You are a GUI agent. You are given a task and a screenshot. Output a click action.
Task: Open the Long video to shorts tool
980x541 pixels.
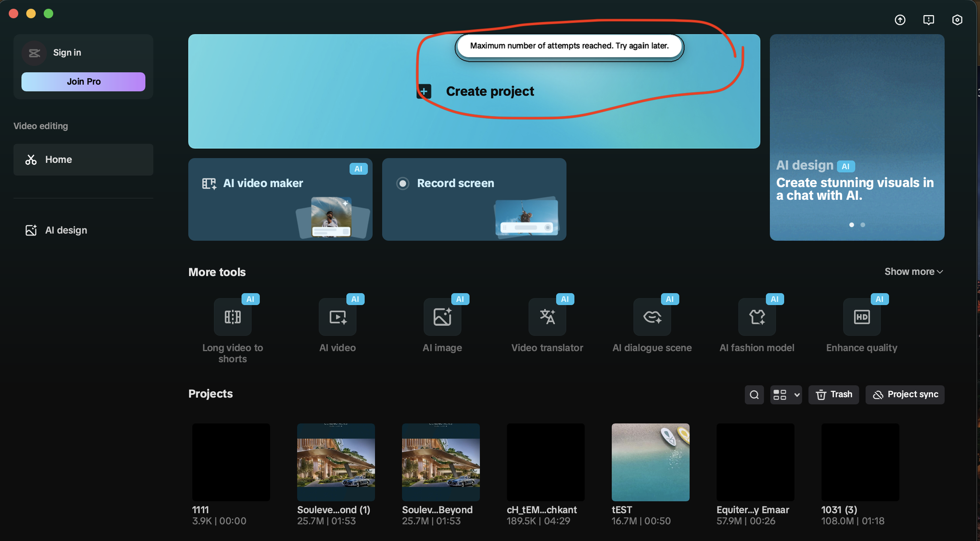[x=232, y=317]
